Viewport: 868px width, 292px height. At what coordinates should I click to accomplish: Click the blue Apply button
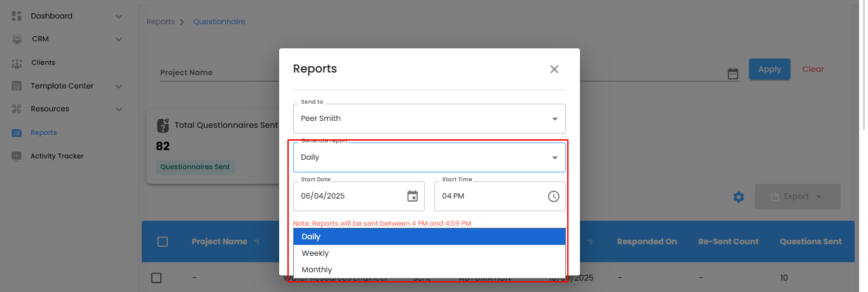pos(769,69)
